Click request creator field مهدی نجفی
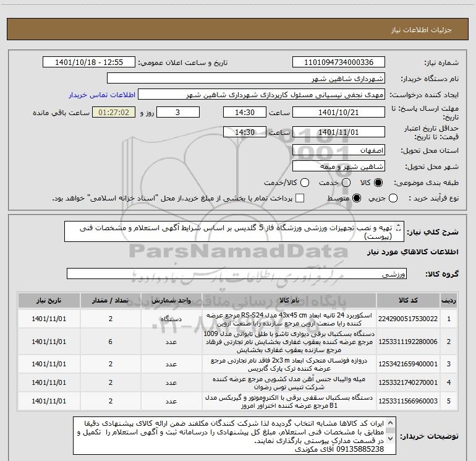This screenshot has height=461, width=476. click(261, 95)
